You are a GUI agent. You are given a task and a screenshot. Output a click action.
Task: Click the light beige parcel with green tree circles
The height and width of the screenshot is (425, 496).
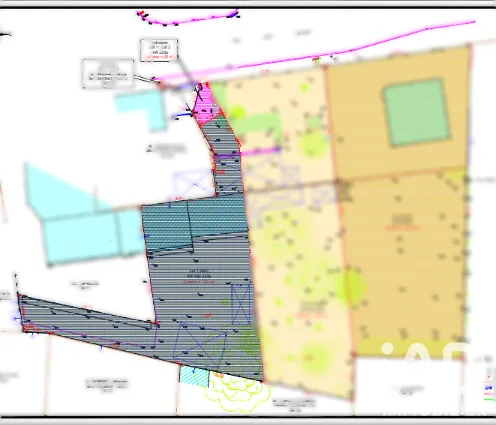coord(293,233)
